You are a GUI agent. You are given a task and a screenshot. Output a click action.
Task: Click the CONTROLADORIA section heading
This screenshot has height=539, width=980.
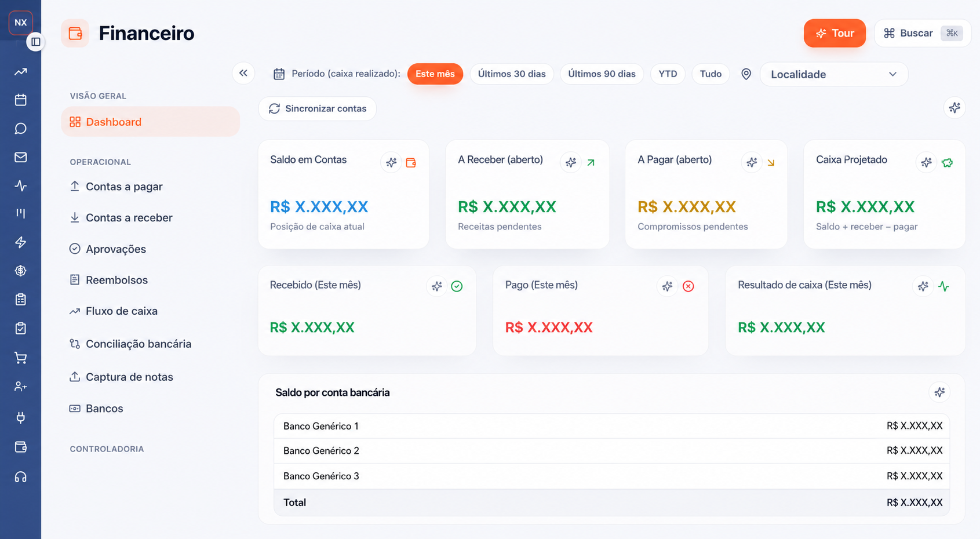(x=107, y=449)
